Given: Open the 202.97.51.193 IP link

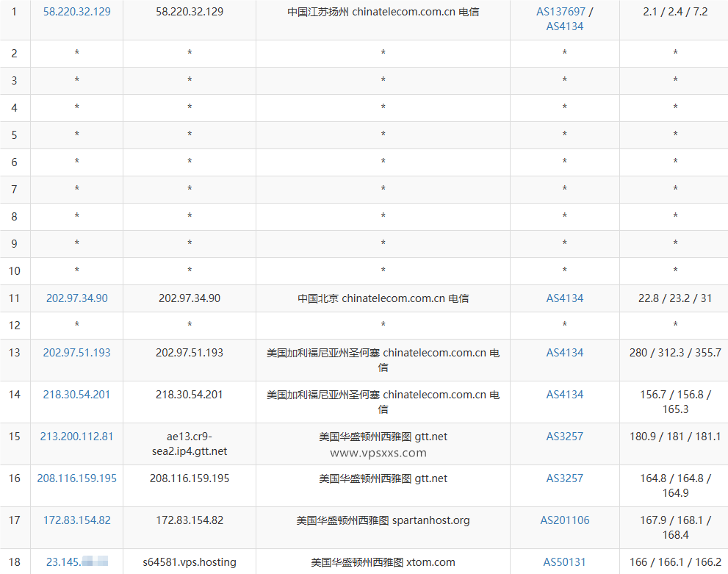Looking at the screenshot, I should pos(76,353).
